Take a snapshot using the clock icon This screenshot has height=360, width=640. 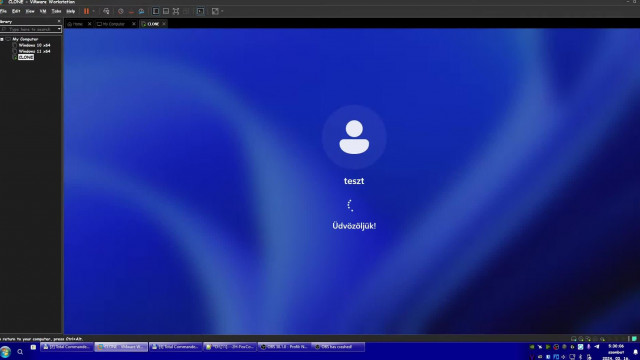click(x=121, y=11)
